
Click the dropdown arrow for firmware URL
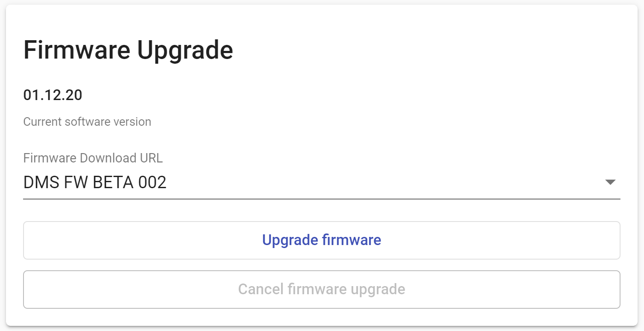click(610, 182)
